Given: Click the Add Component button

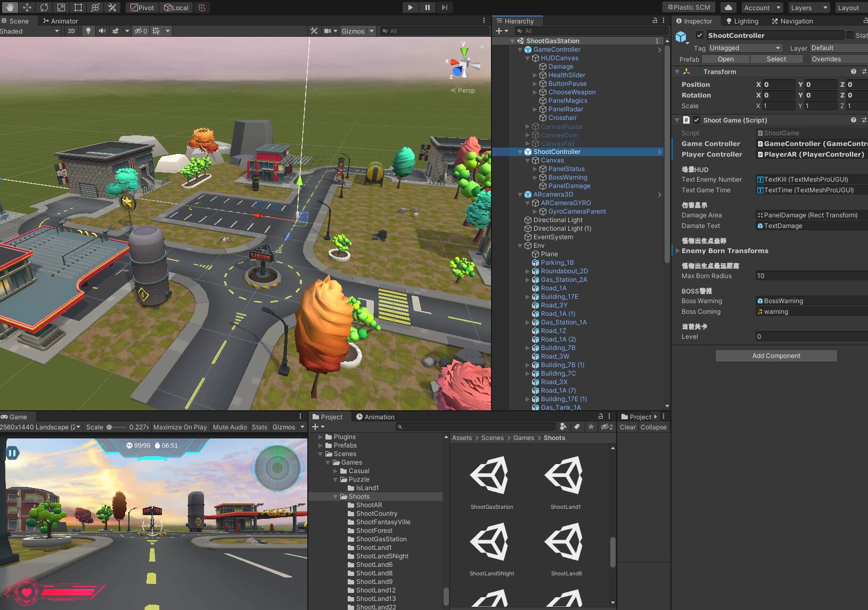Looking at the screenshot, I should (776, 356).
